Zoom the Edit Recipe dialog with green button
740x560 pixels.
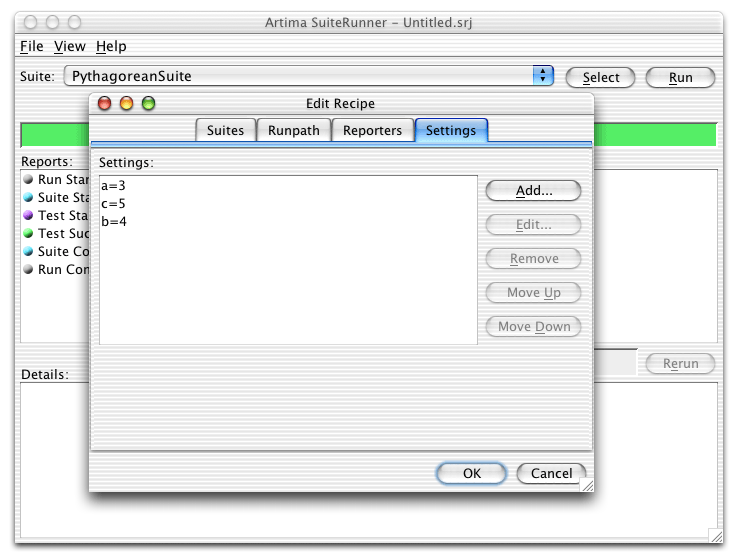point(149,103)
